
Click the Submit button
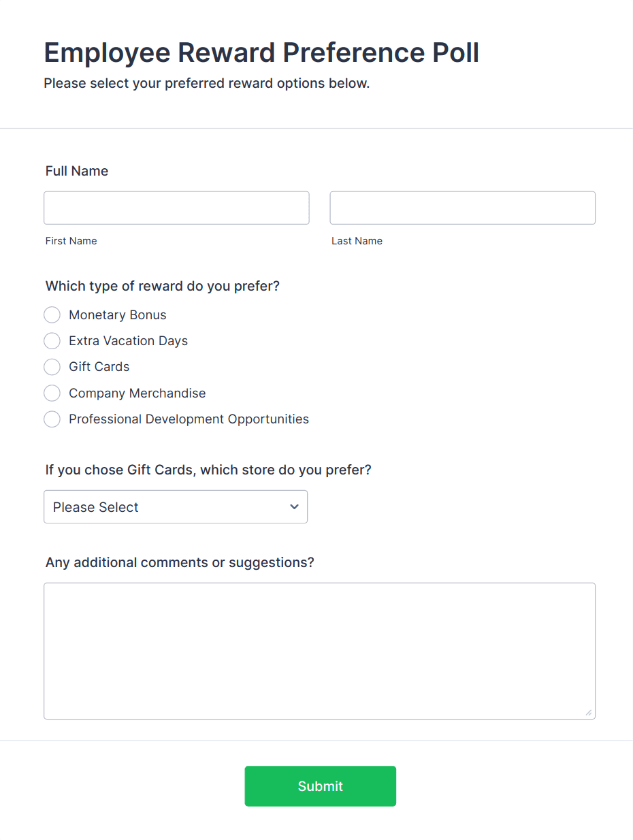[320, 786]
